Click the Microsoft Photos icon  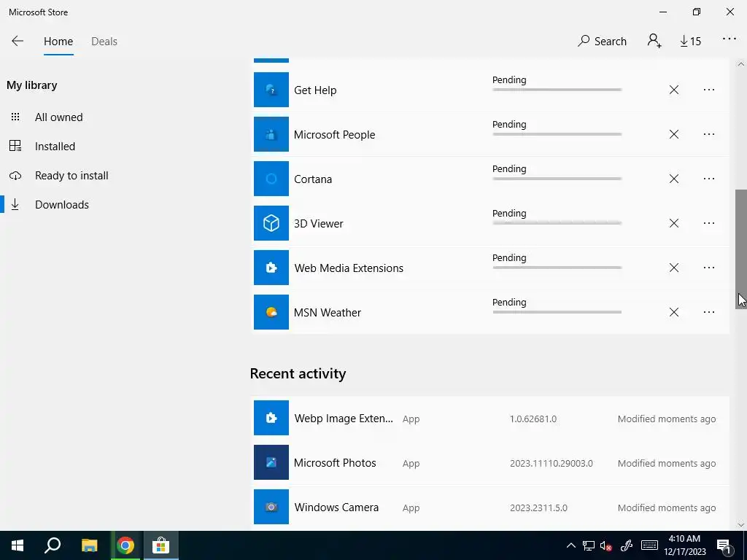point(271,462)
